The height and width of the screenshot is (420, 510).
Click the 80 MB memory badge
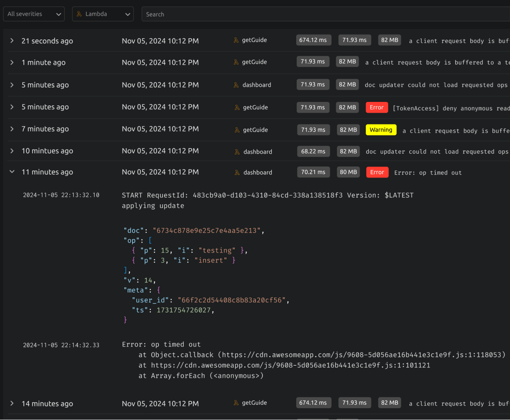[348, 172]
